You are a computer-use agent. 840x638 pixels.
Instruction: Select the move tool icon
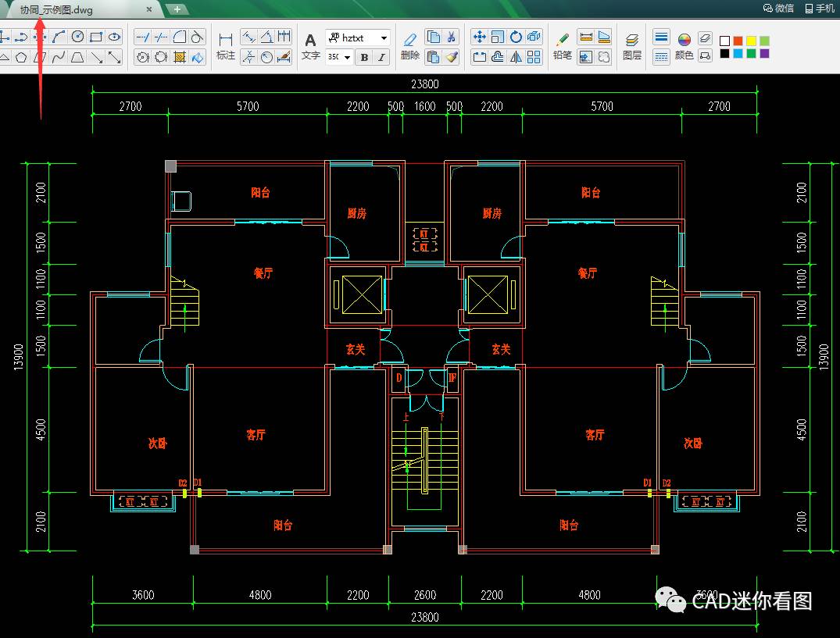(x=480, y=37)
